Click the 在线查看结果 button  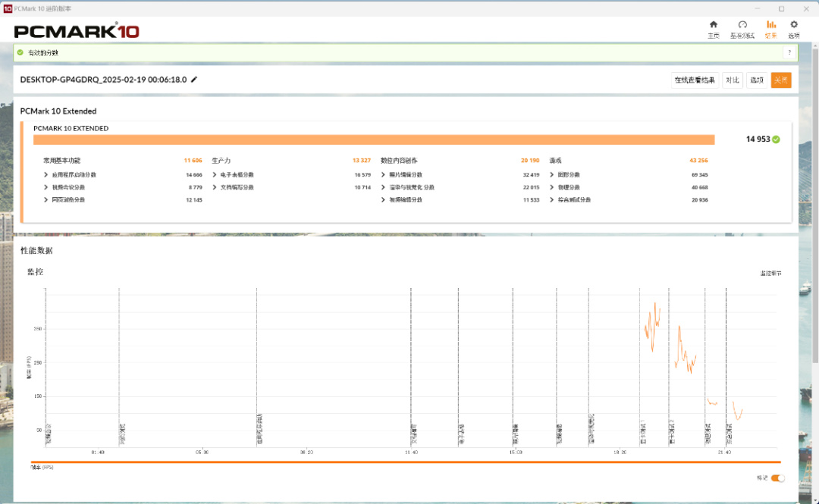(695, 80)
